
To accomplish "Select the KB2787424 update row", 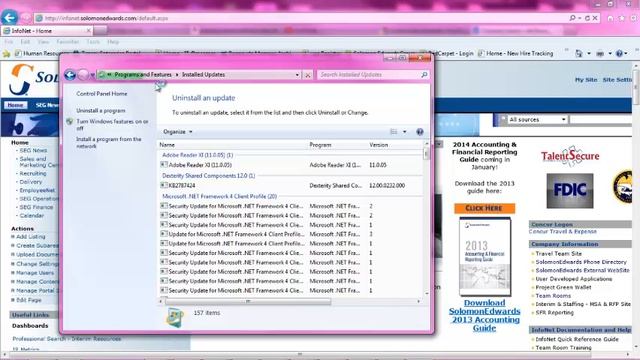I will 291,185.
